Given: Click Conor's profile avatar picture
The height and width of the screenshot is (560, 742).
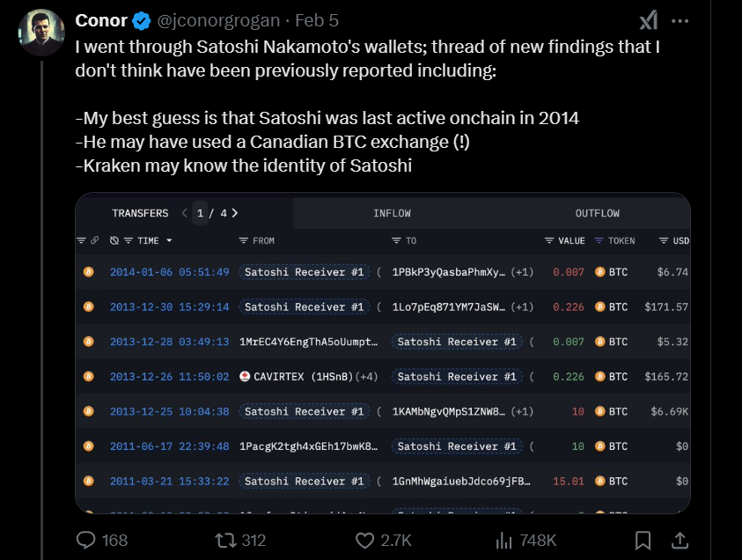Looking at the screenshot, I should coord(40,32).
